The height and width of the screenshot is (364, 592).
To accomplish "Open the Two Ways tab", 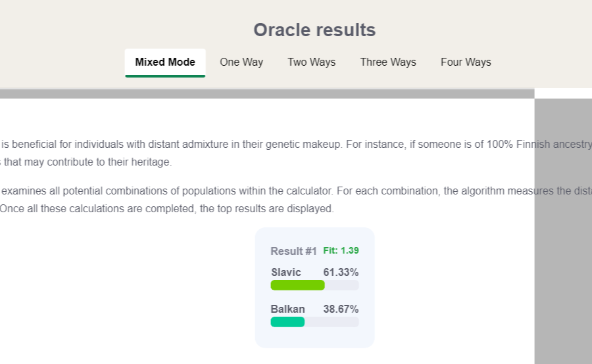I will [312, 62].
